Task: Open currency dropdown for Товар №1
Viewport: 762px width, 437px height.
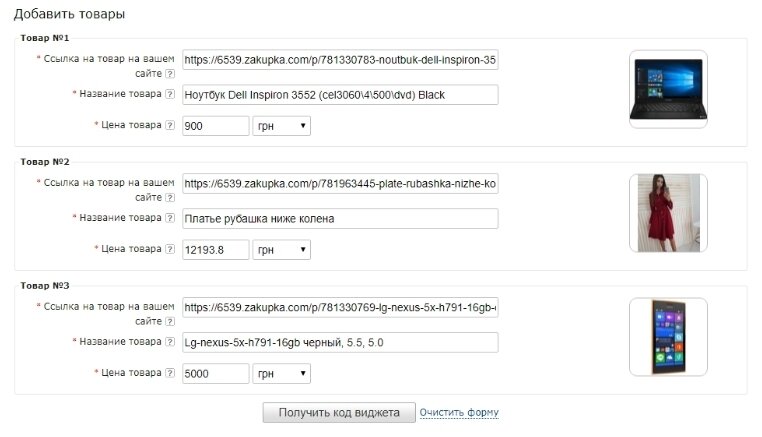Action: tap(282, 126)
